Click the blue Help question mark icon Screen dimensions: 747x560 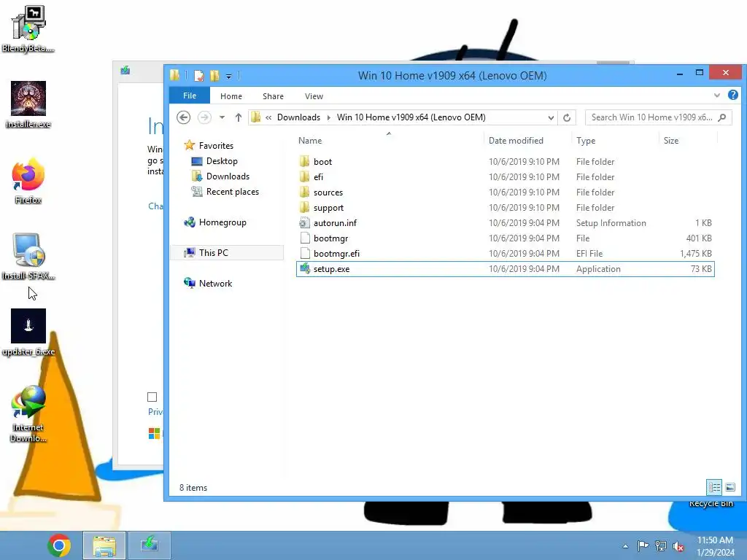tap(733, 96)
